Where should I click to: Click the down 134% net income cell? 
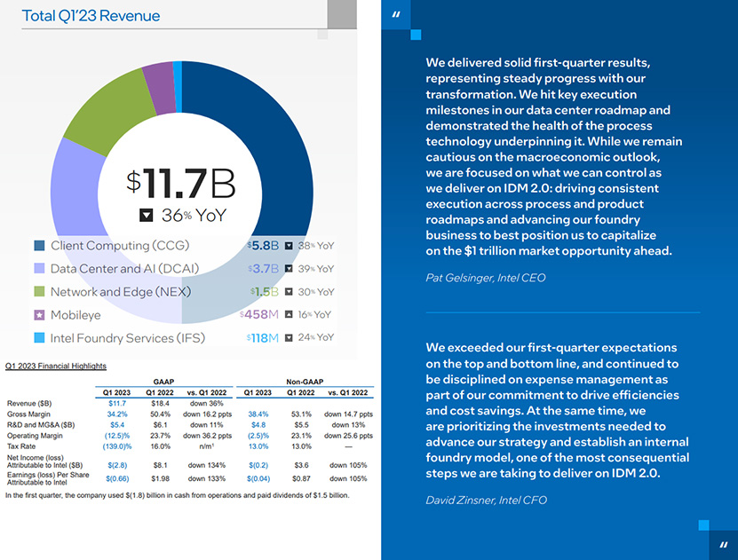[207, 466]
